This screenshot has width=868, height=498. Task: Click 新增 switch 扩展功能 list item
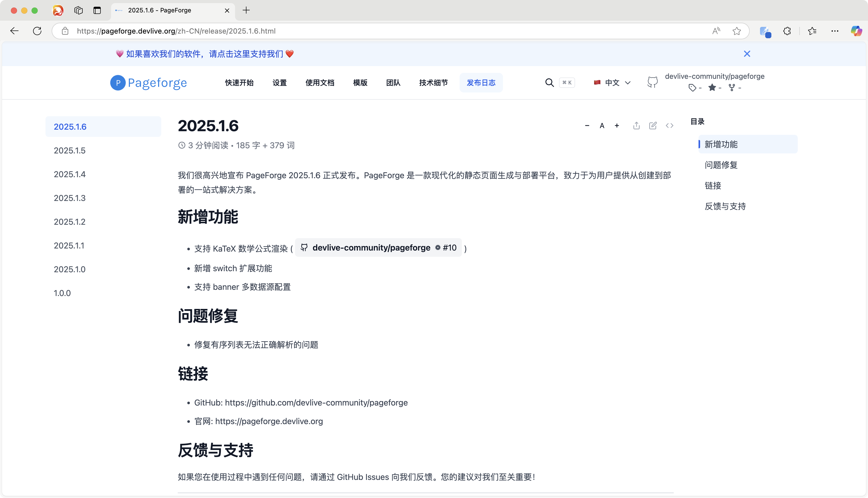[233, 268]
